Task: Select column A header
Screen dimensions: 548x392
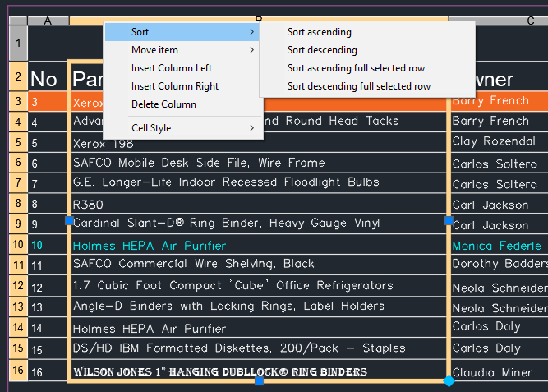Action: tap(48, 21)
